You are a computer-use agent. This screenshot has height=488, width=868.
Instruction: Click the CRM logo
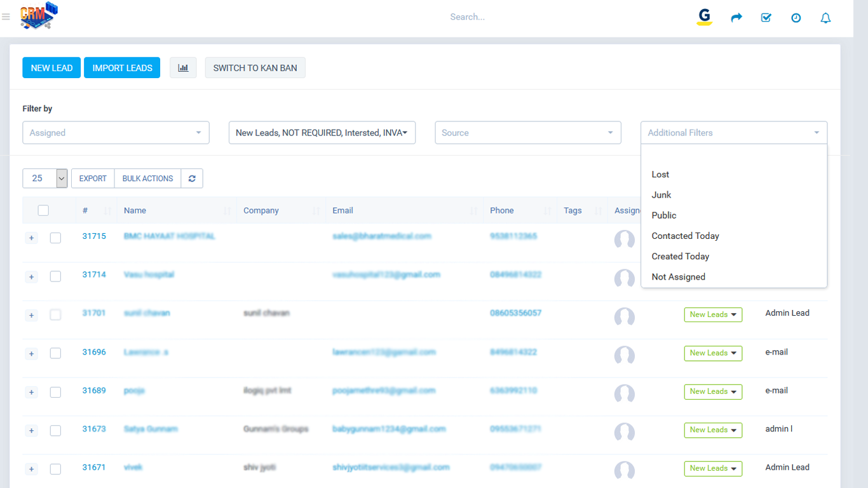click(38, 16)
